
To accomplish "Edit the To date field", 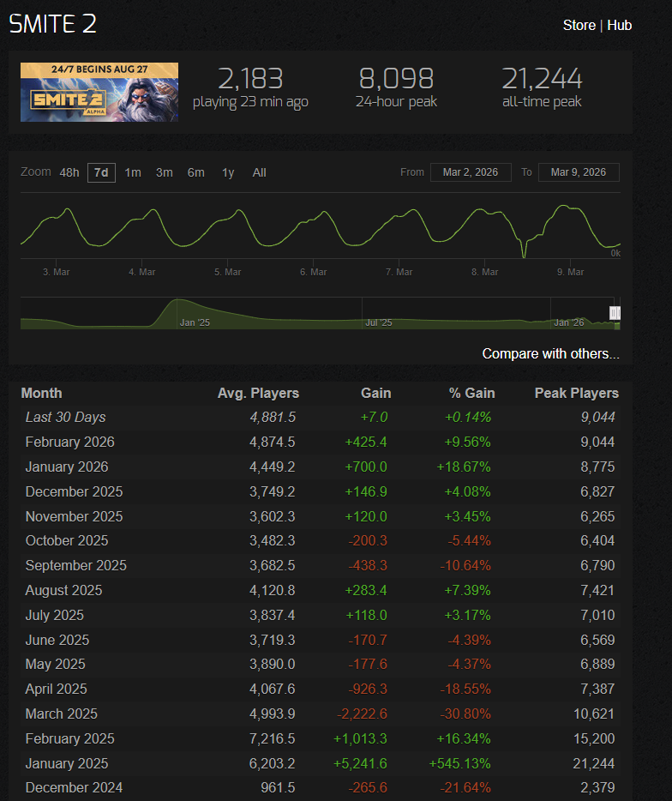I will 579,172.
